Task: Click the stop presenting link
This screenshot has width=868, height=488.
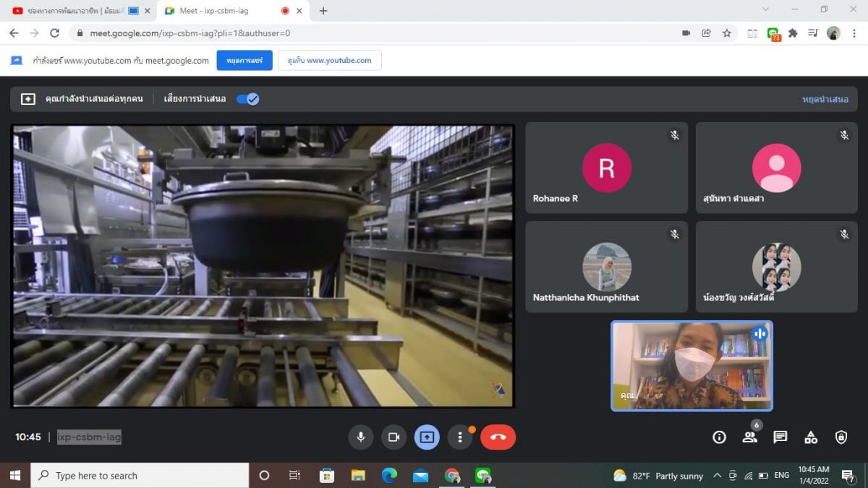Action: [825, 99]
